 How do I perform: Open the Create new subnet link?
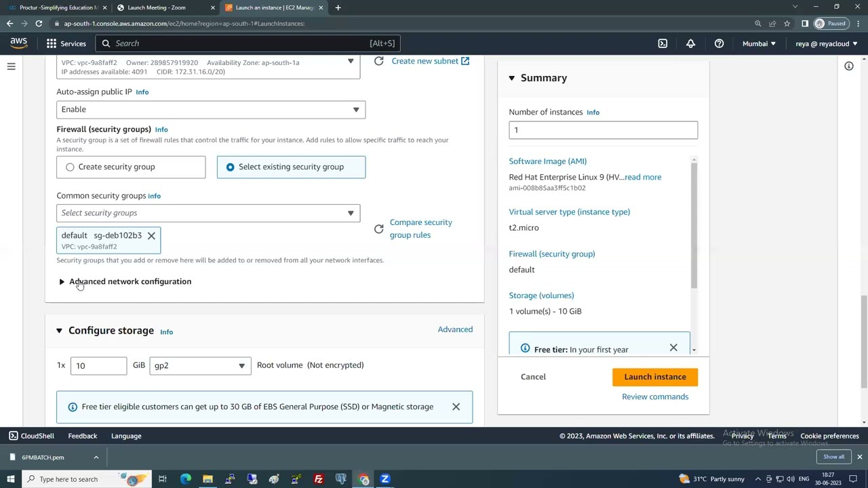click(430, 61)
